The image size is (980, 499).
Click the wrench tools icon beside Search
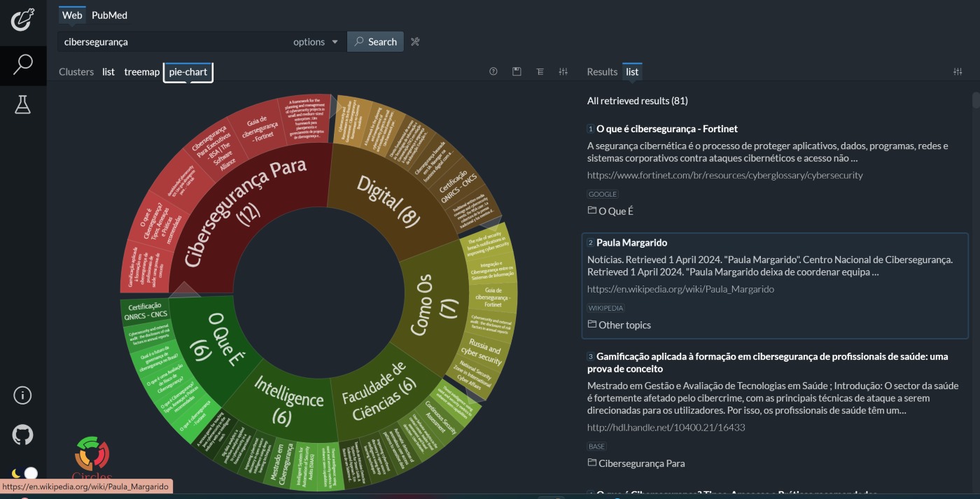point(415,42)
